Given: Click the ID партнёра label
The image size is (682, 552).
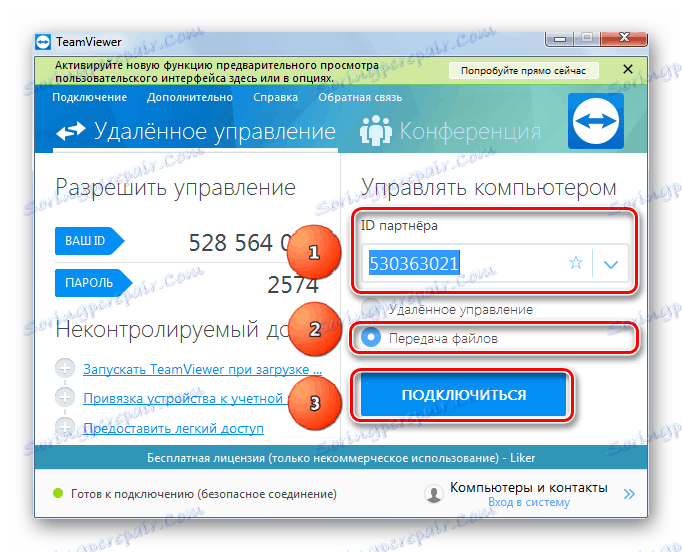Looking at the screenshot, I should 399,225.
